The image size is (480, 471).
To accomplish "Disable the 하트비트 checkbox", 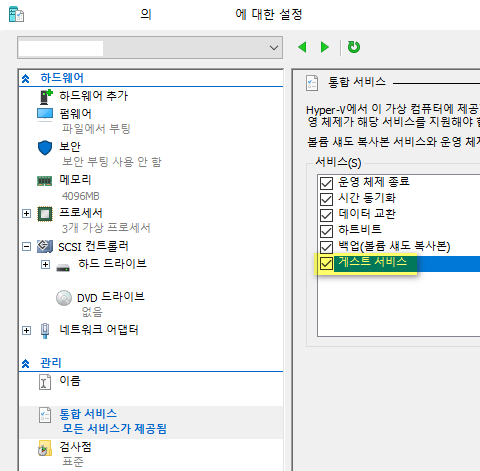I will (326, 231).
